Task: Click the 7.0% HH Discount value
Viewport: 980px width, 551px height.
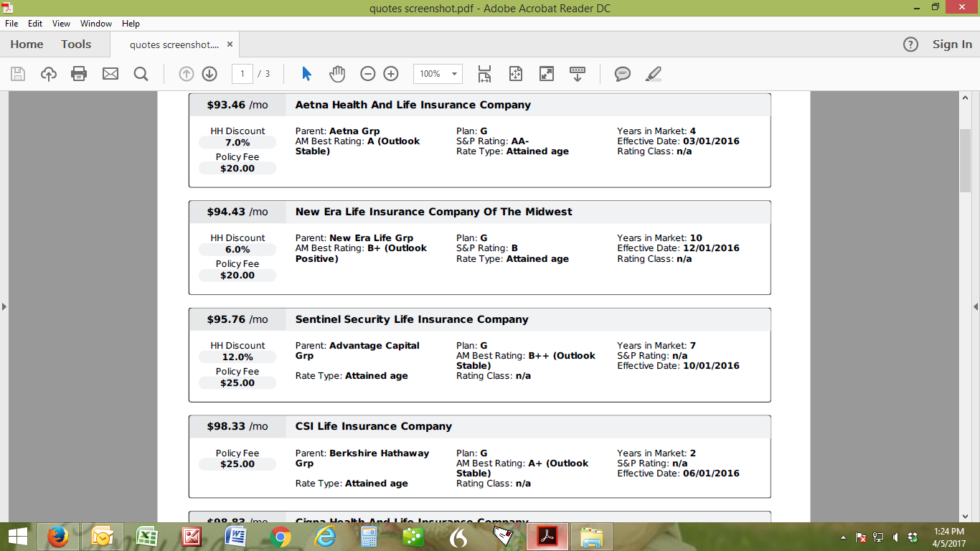Action: pos(237,143)
